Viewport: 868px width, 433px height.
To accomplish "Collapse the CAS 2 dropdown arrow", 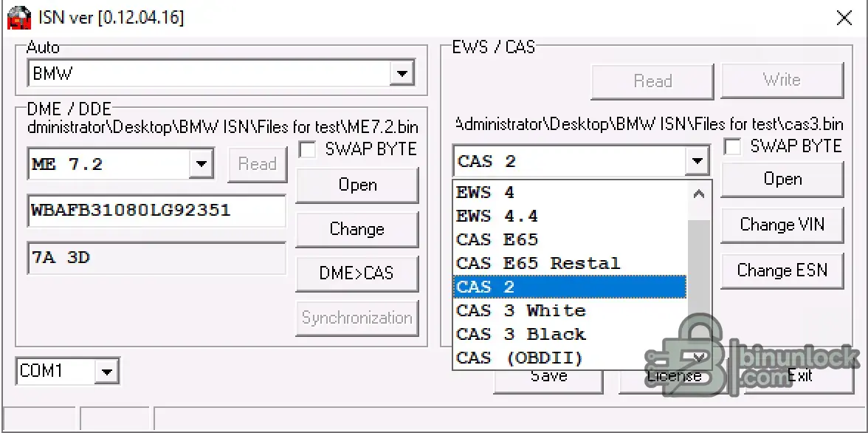I will tap(697, 161).
